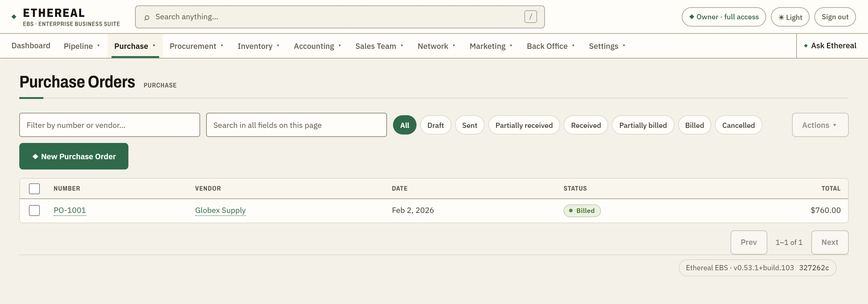Click the Billed status badge in PO-1001 row
This screenshot has width=868, height=304.
click(582, 211)
